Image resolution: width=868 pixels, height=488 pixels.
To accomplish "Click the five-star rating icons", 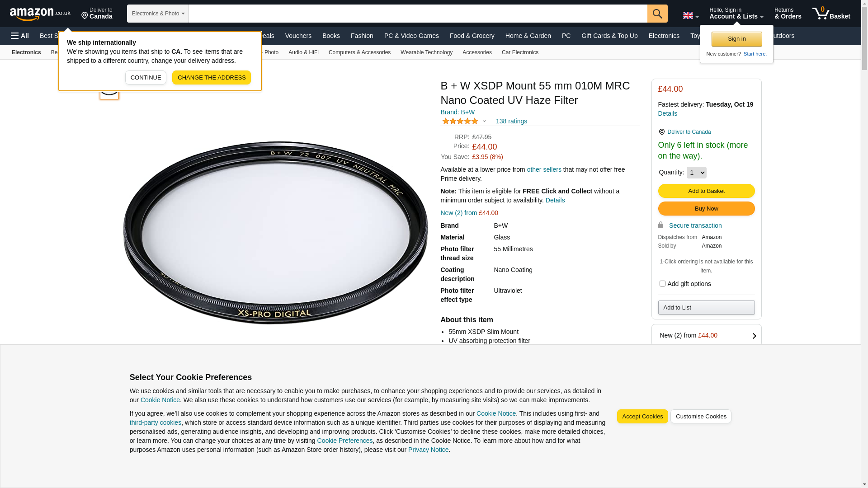I will [460, 121].
